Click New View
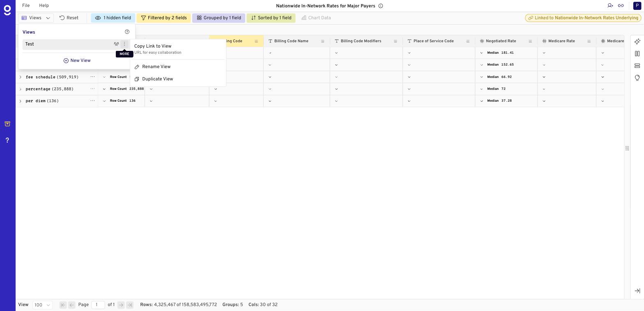 (x=77, y=61)
